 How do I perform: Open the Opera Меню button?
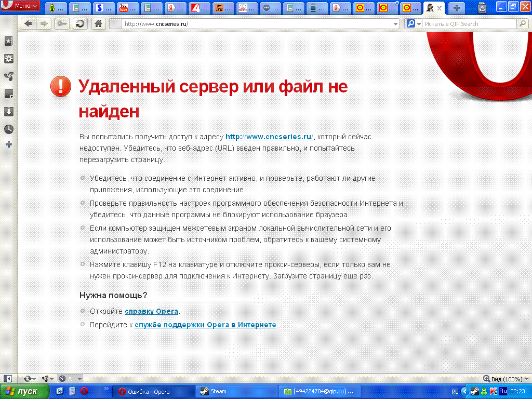(20, 6)
